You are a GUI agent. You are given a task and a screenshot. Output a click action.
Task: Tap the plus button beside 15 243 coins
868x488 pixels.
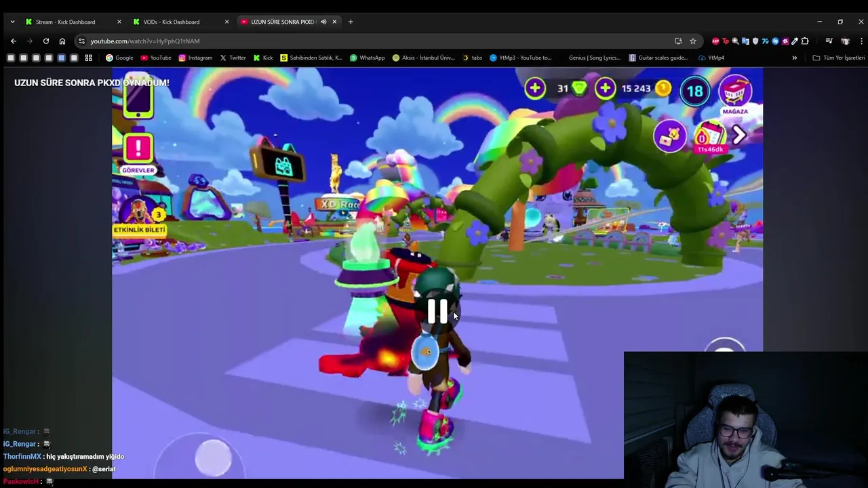click(605, 88)
